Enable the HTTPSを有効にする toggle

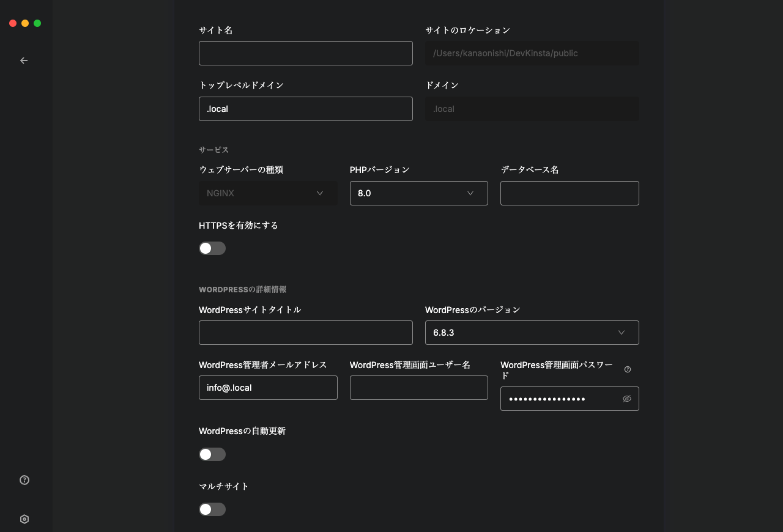click(212, 248)
